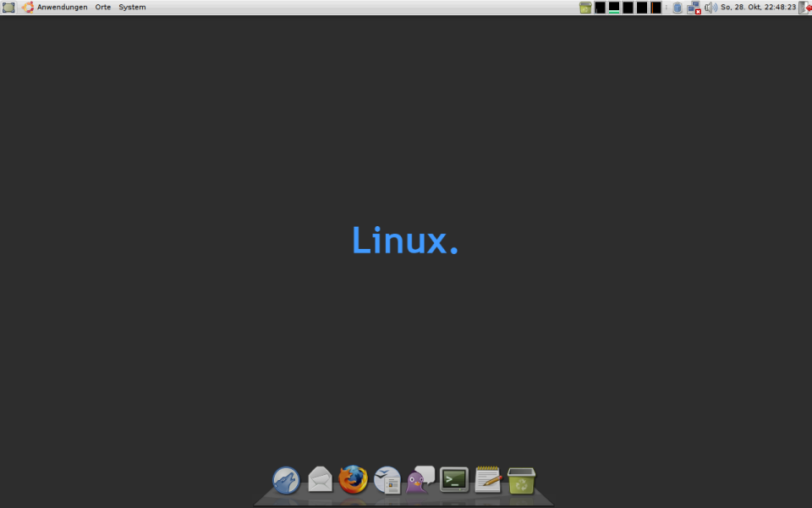Viewport: 812px width, 508px height.
Task: Click the blue cylinder tray icon
Action: [x=678, y=8]
